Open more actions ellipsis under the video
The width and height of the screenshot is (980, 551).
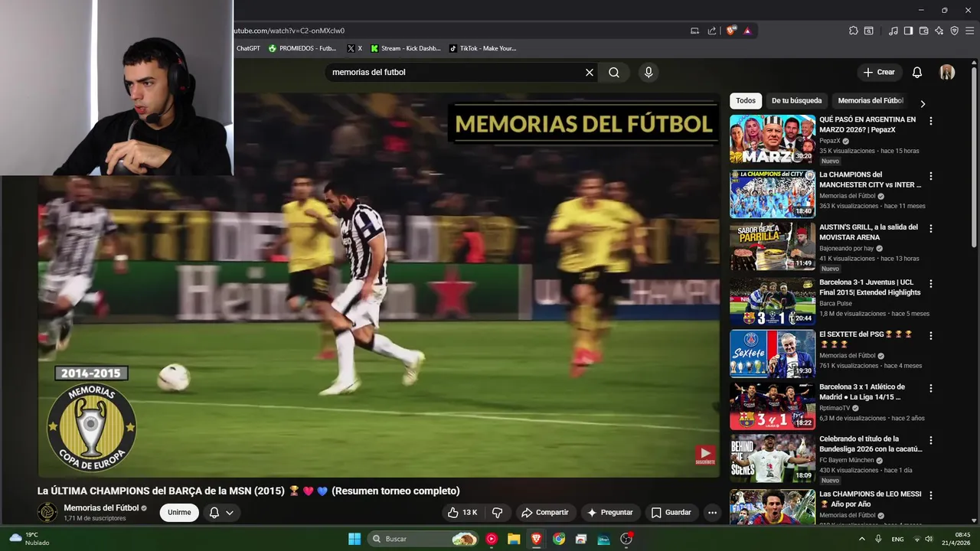(x=712, y=513)
